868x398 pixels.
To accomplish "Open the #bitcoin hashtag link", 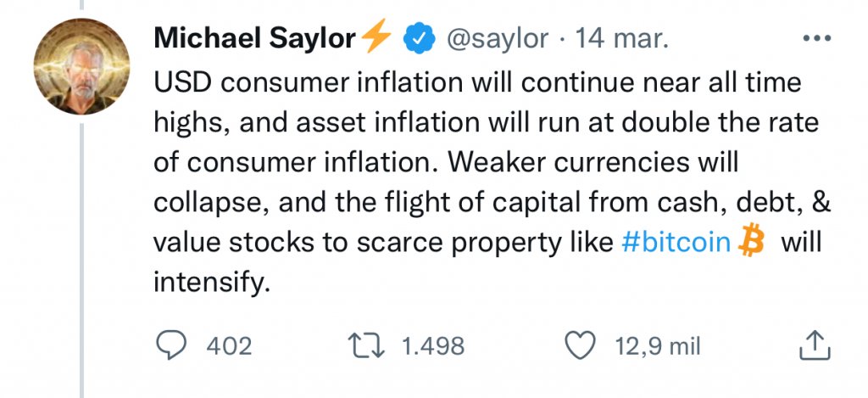I will pyautogui.click(x=676, y=243).
